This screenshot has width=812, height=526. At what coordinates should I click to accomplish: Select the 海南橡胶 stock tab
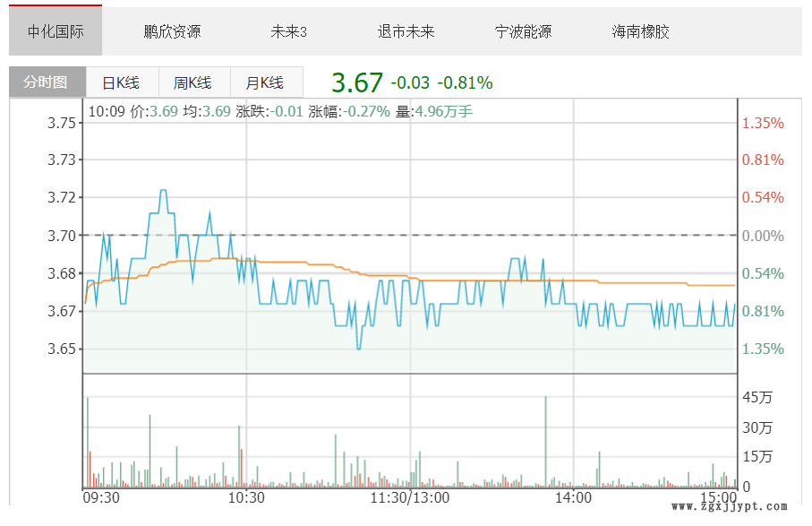(641, 31)
